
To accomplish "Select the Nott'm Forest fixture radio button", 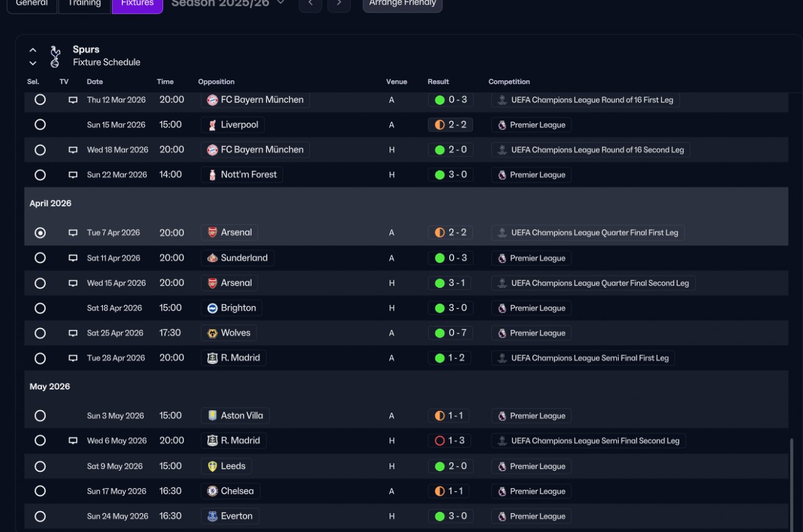I will pyautogui.click(x=40, y=175).
